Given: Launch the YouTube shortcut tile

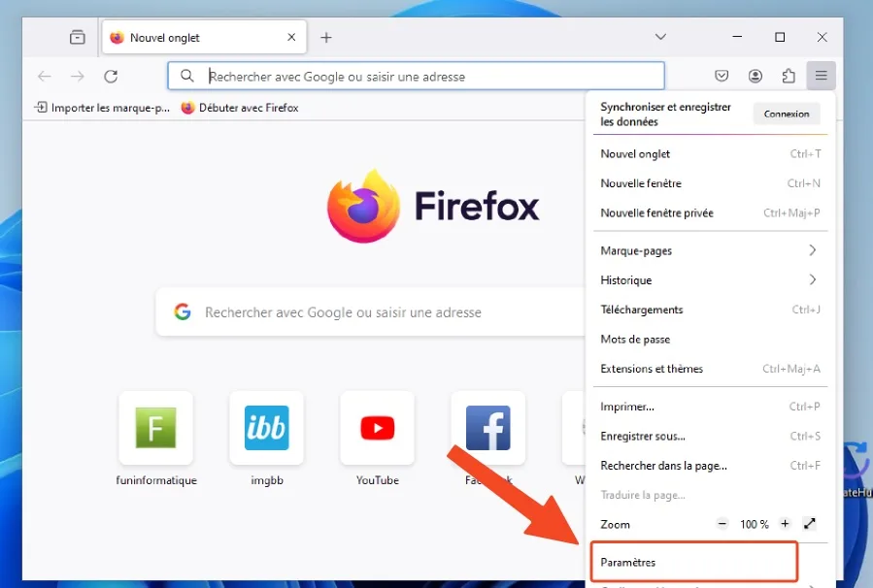Looking at the screenshot, I should [x=377, y=428].
